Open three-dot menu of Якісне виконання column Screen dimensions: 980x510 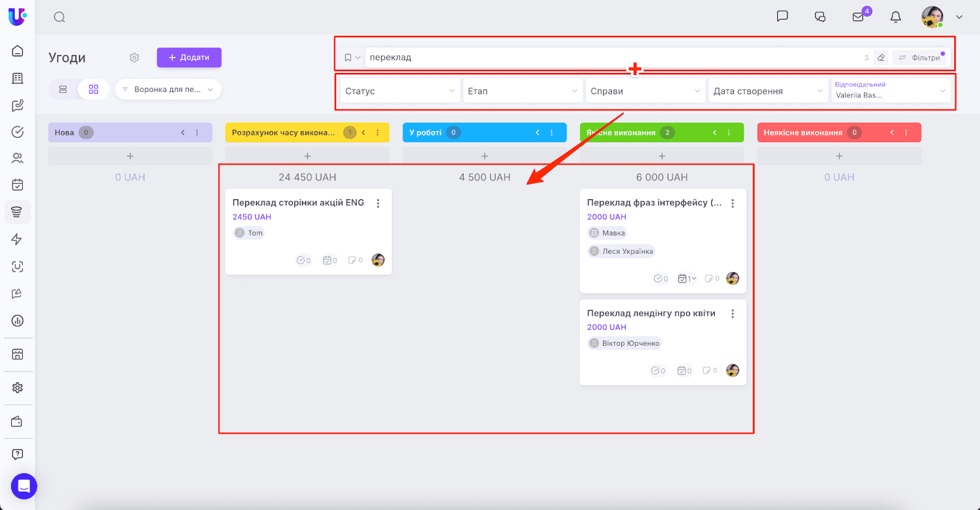pos(729,132)
